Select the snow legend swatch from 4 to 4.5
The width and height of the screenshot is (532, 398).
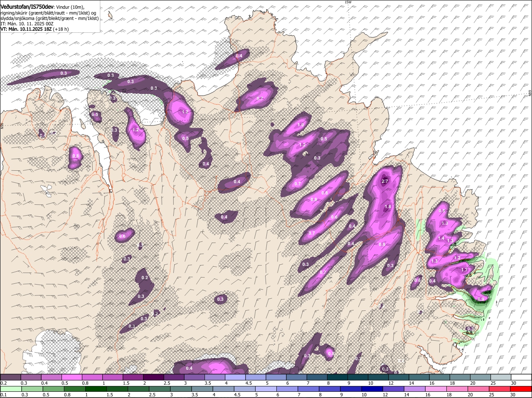click(235, 377)
